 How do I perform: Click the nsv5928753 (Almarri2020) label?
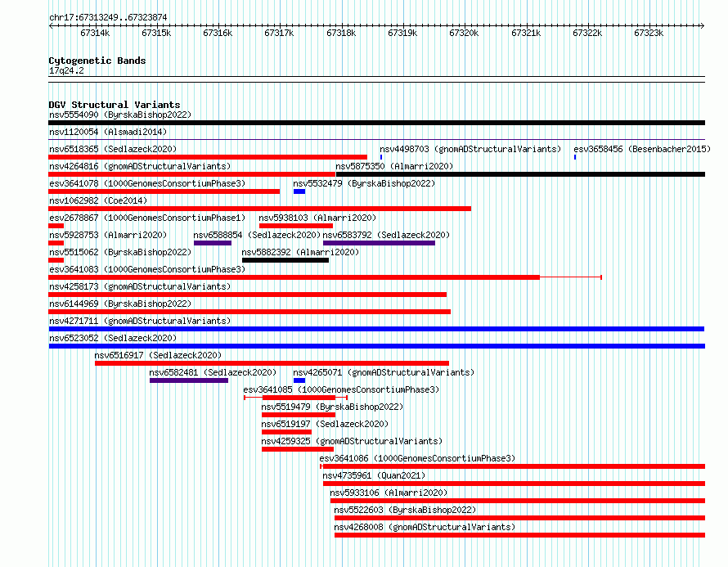tap(108, 235)
